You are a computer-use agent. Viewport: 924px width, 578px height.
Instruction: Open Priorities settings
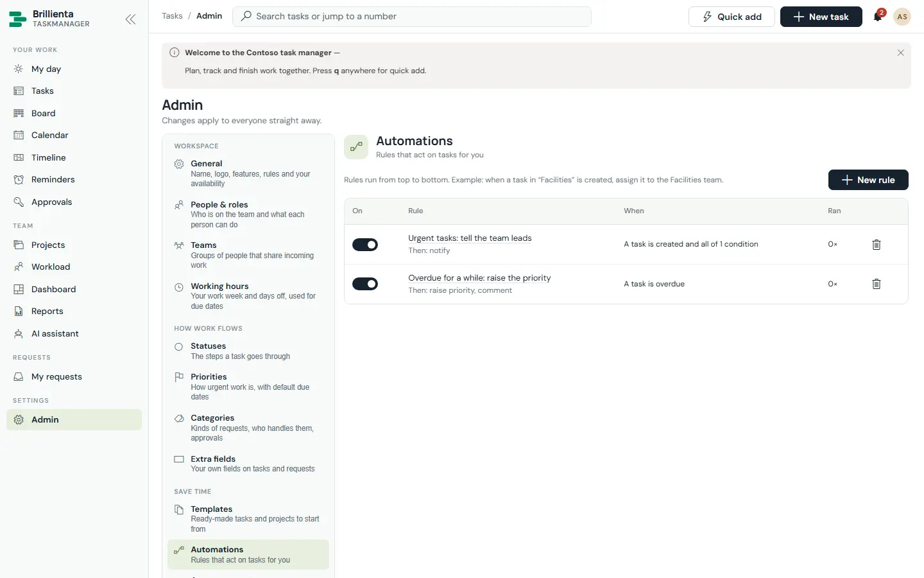[x=248, y=387]
